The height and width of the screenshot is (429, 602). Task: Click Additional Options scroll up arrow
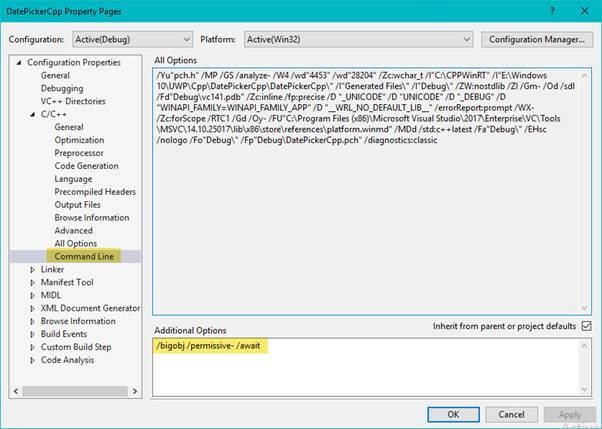click(584, 346)
